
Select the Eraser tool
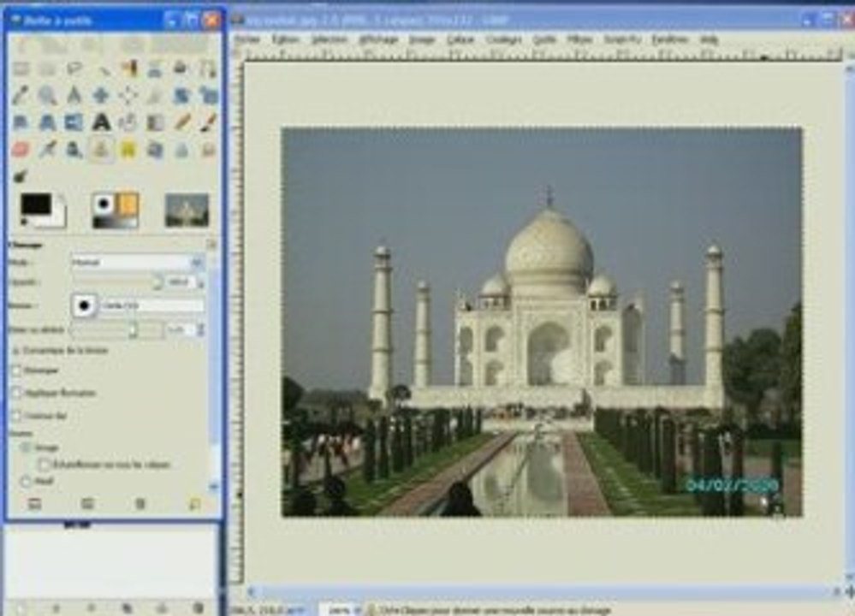(x=21, y=149)
